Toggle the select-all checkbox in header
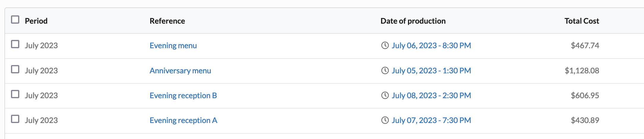 pos(15,20)
